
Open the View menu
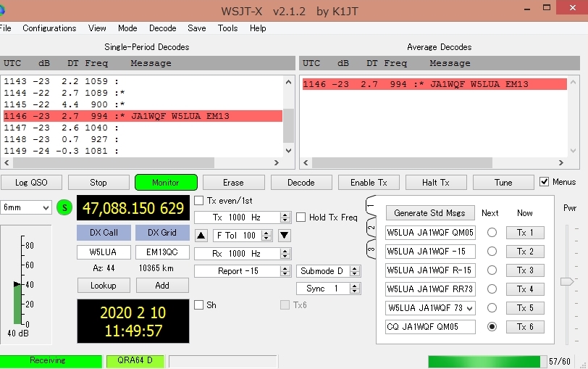point(97,28)
